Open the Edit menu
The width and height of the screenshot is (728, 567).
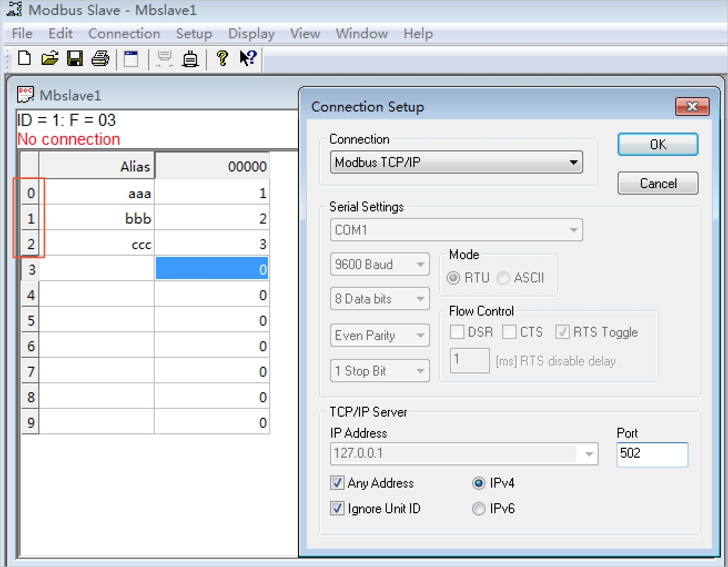(x=60, y=34)
